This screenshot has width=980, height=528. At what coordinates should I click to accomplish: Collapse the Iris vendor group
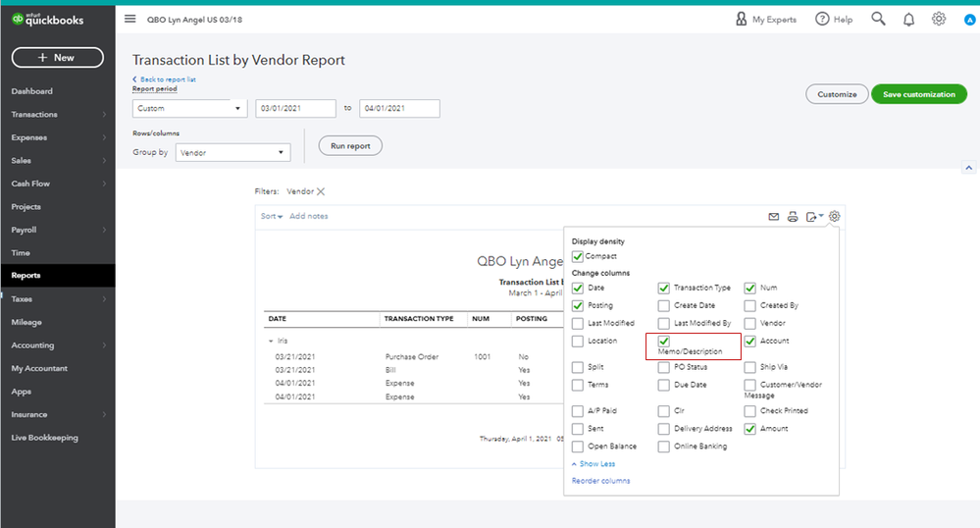click(271, 341)
